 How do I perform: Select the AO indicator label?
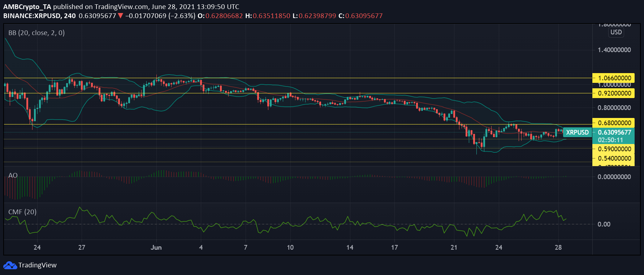coord(13,175)
